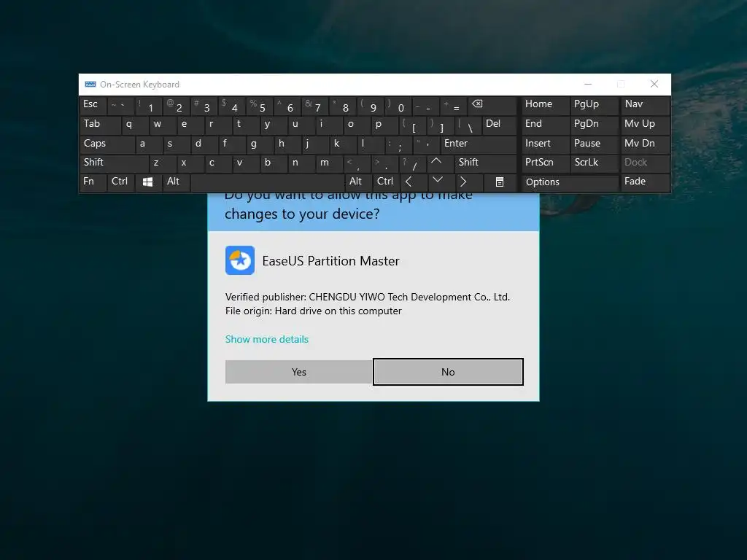Toggle the right Shift key

pos(485,163)
